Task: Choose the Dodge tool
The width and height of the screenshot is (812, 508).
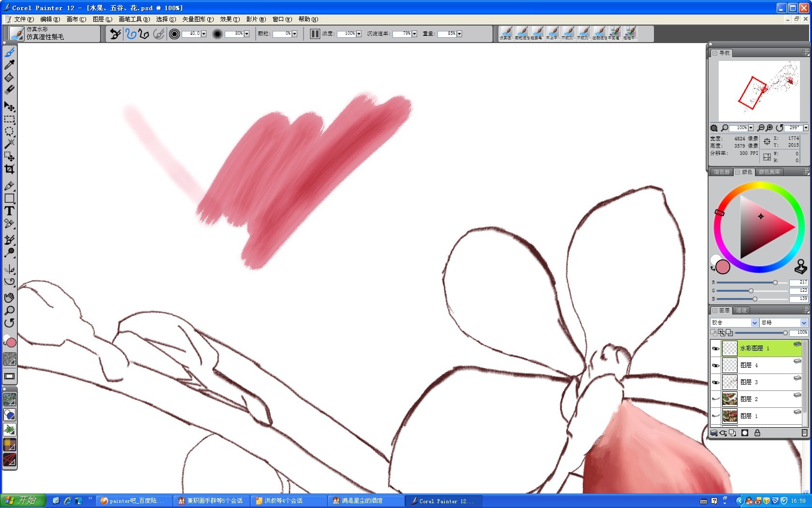Action: pyautogui.click(x=10, y=253)
